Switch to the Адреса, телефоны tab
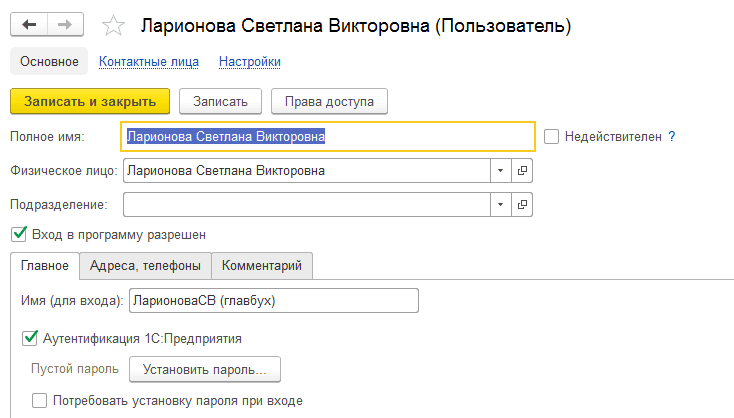734x418 pixels. pyautogui.click(x=145, y=266)
